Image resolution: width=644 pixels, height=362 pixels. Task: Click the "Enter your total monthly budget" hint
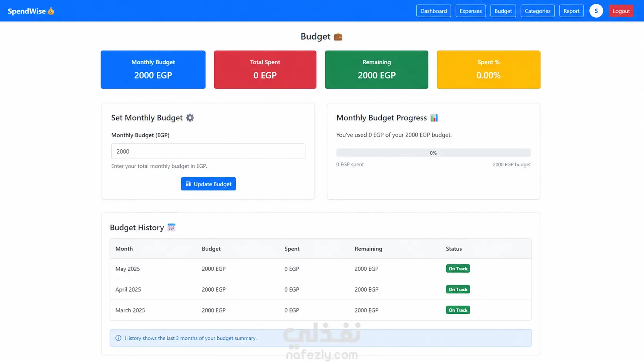point(159,166)
